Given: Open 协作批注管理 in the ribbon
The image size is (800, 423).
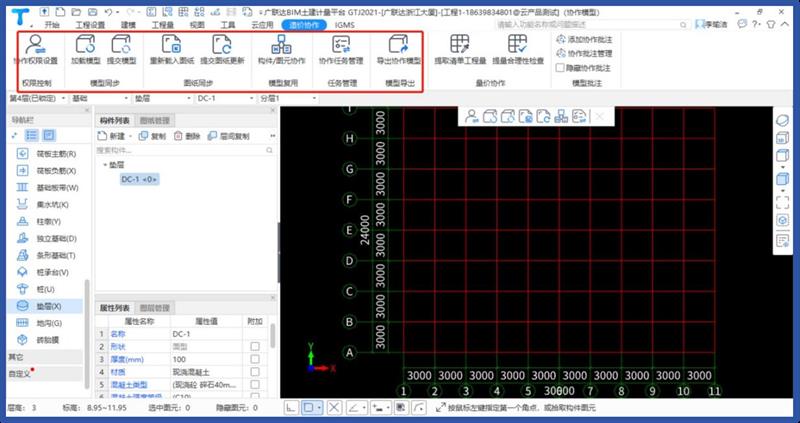Looking at the screenshot, I should tap(584, 53).
